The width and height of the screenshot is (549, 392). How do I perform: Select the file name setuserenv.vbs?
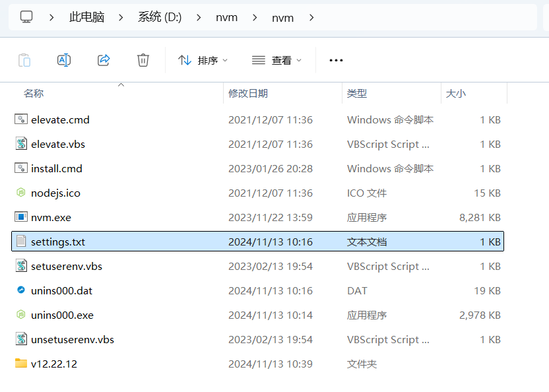coord(67,266)
